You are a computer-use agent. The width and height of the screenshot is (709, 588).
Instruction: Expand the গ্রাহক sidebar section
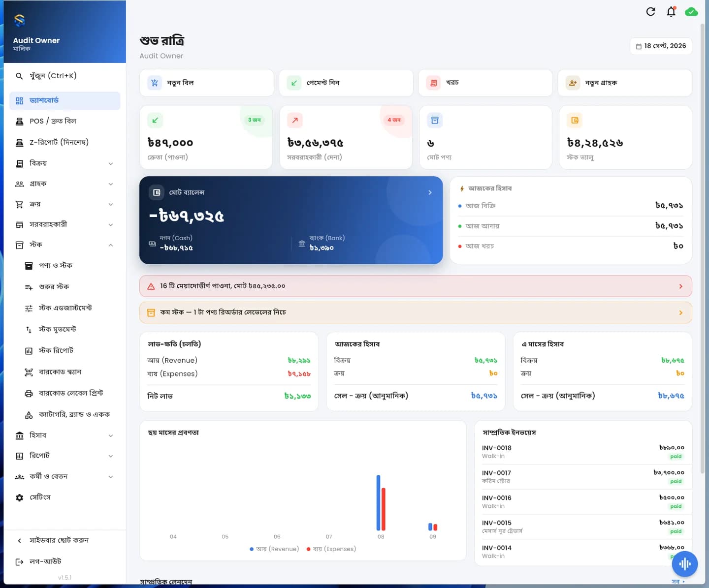64,184
